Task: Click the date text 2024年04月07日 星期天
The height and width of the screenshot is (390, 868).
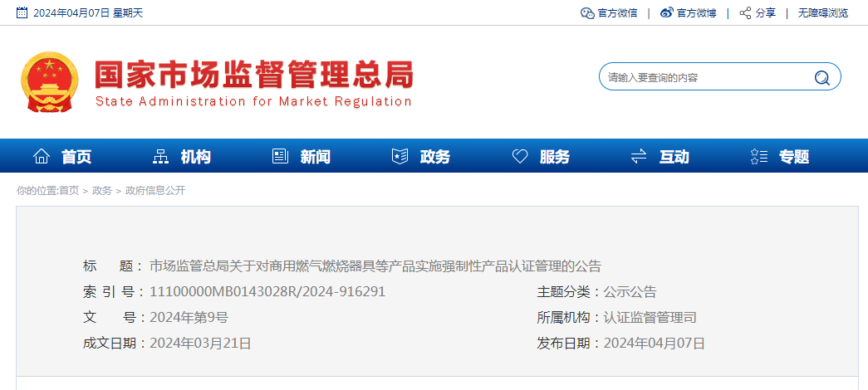Action: 88,13
